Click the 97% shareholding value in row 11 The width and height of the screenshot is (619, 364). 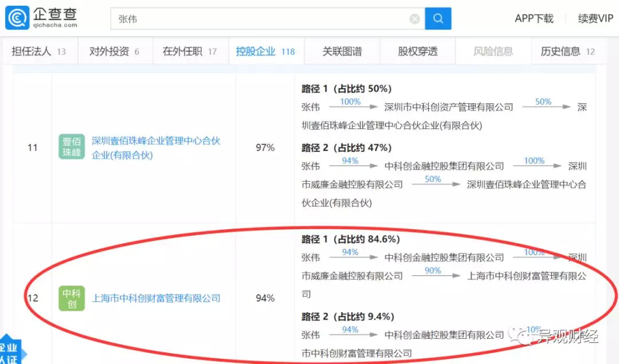click(265, 148)
